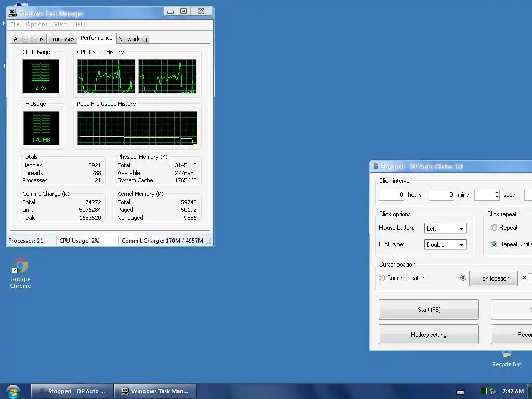Show the clock reading 7:42 AM
The height and width of the screenshot is (399, 532).
(x=513, y=391)
